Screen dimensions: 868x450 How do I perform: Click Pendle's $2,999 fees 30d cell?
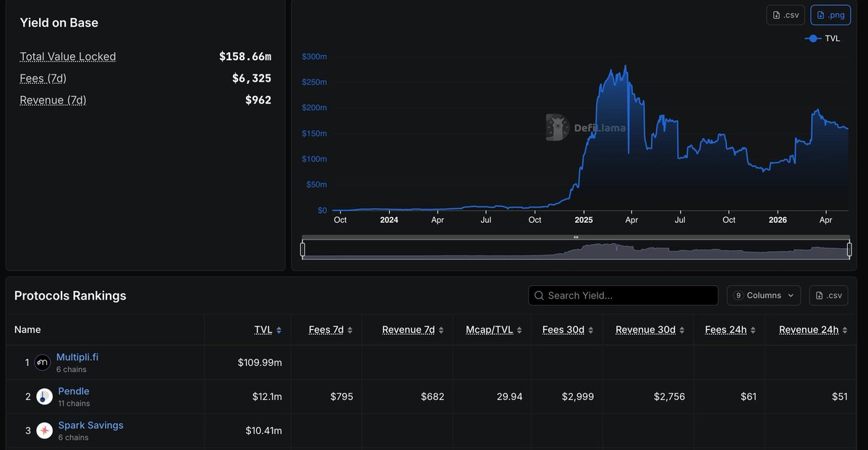tap(576, 396)
